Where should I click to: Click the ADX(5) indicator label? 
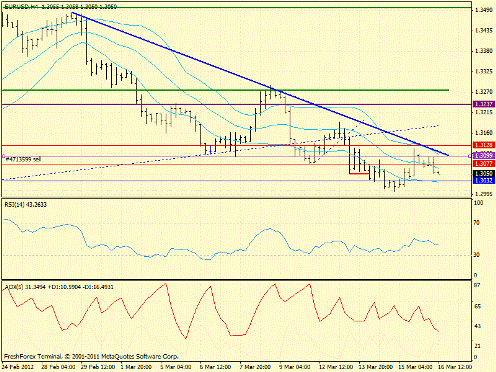pos(59,287)
